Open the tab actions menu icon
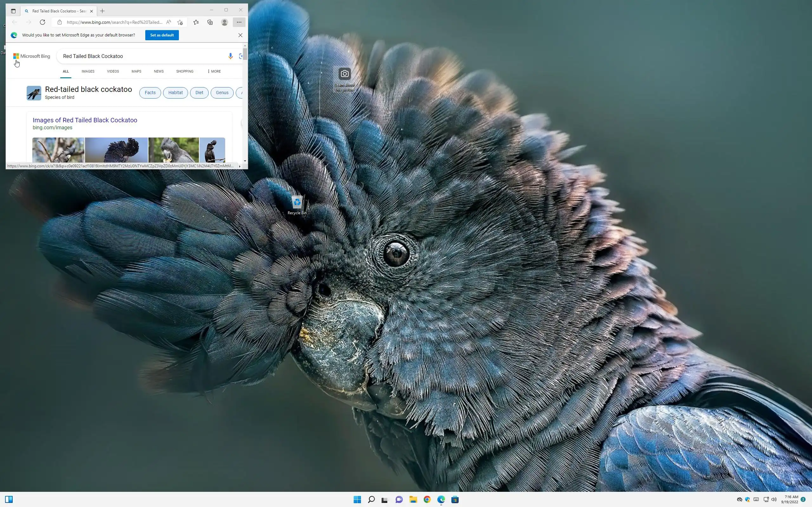This screenshot has height=507, width=812. [x=13, y=11]
